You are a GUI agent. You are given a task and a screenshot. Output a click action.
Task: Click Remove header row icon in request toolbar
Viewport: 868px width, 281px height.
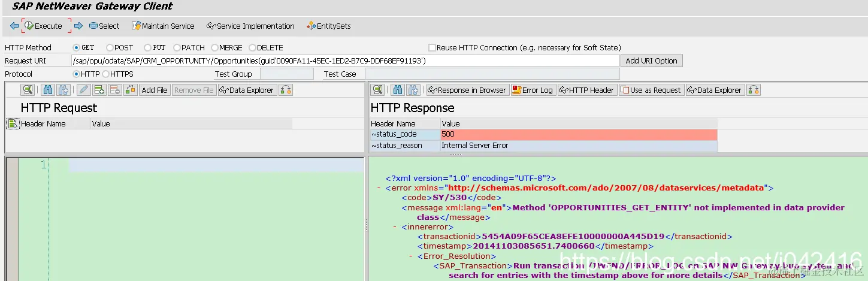(x=115, y=90)
